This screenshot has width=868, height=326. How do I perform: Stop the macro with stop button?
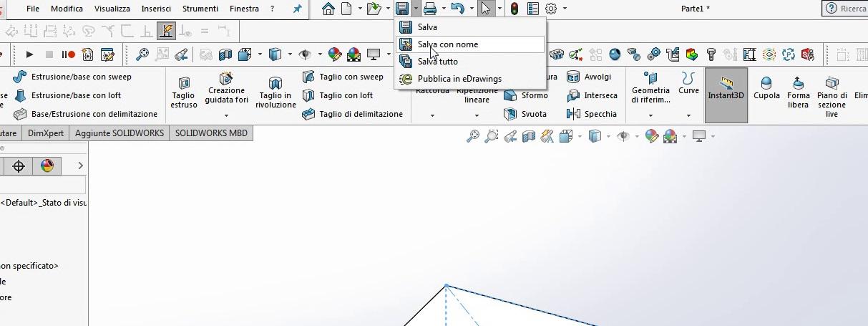(49, 54)
